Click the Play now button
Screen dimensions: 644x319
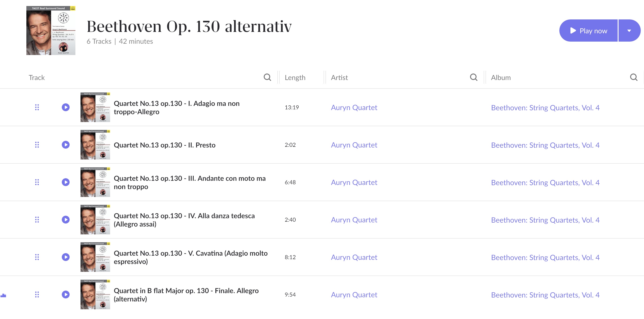(x=588, y=31)
